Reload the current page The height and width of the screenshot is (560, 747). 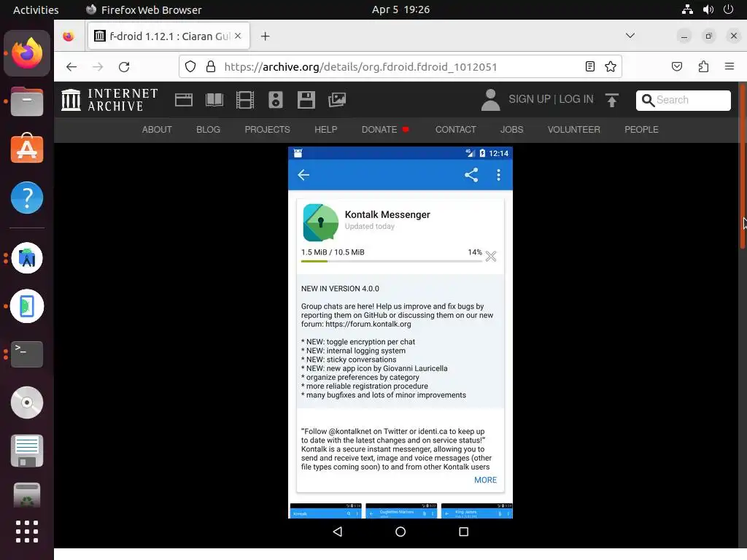tap(124, 66)
